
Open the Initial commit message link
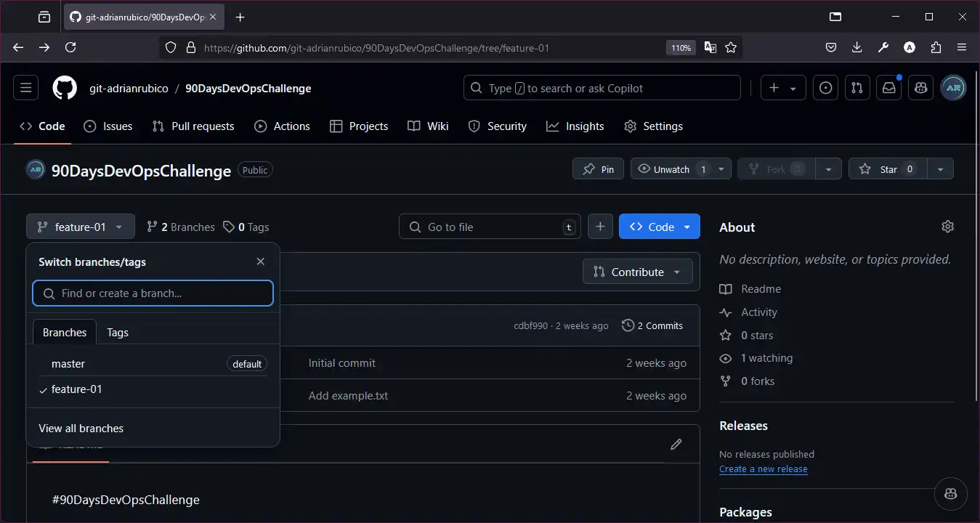(x=342, y=362)
